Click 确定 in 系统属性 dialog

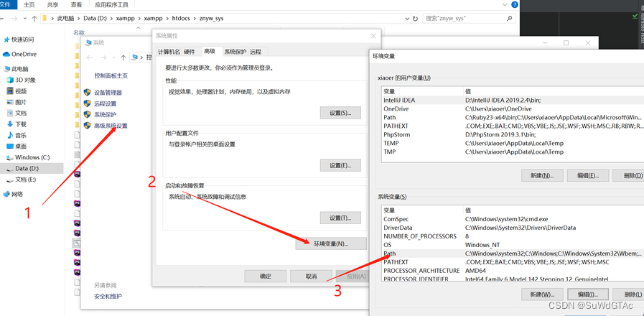point(266,276)
